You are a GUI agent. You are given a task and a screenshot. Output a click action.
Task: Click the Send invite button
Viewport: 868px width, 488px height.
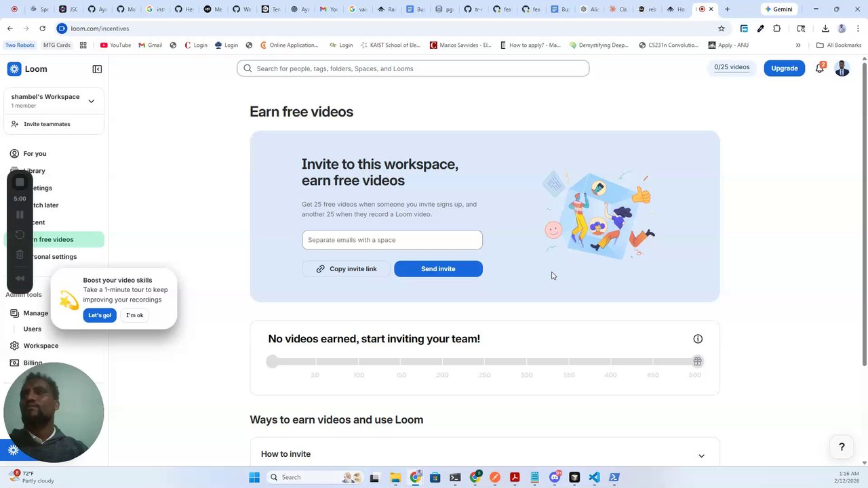pyautogui.click(x=438, y=269)
